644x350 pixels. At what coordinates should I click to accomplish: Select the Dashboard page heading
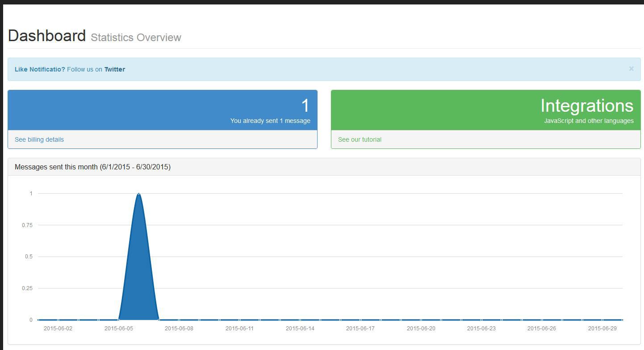point(47,36)
